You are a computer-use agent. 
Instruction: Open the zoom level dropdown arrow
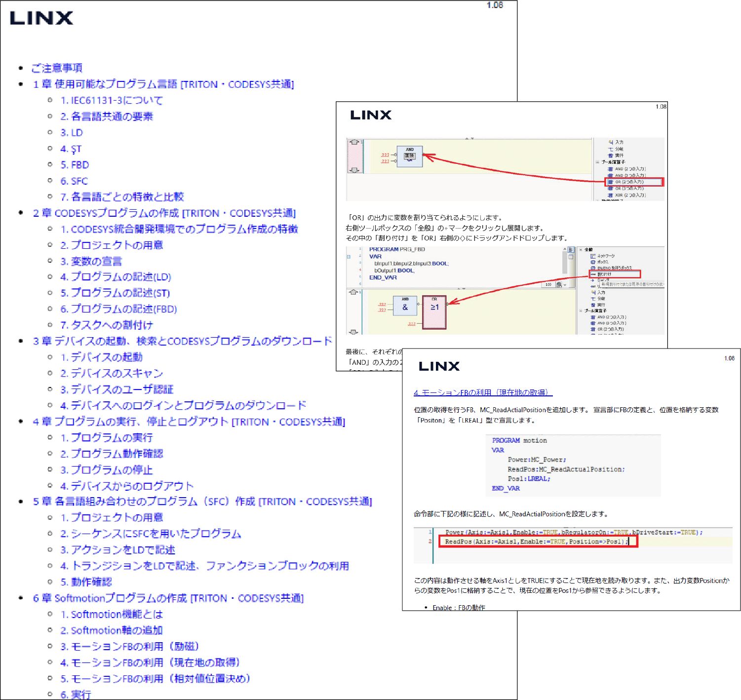click(565, 285)
